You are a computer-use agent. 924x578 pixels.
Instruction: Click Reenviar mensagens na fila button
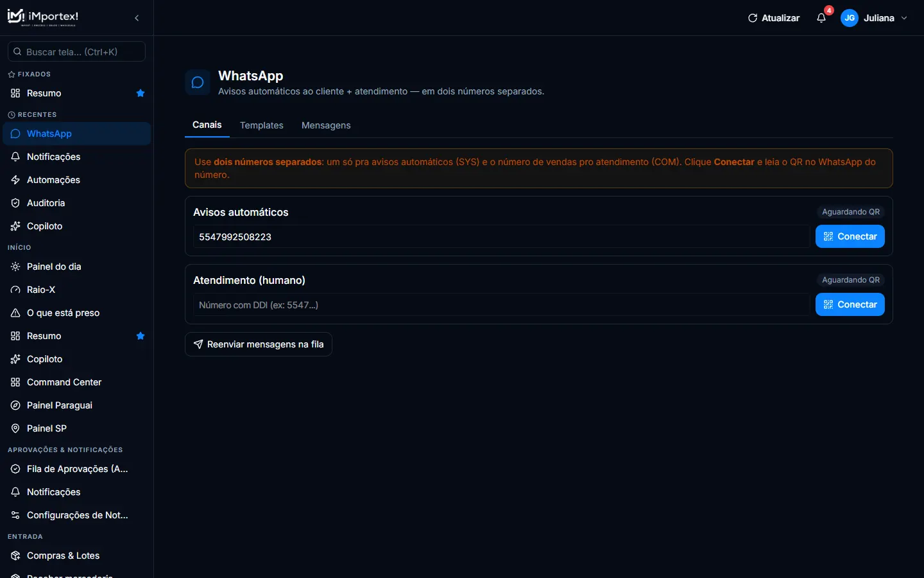[259, 344]
